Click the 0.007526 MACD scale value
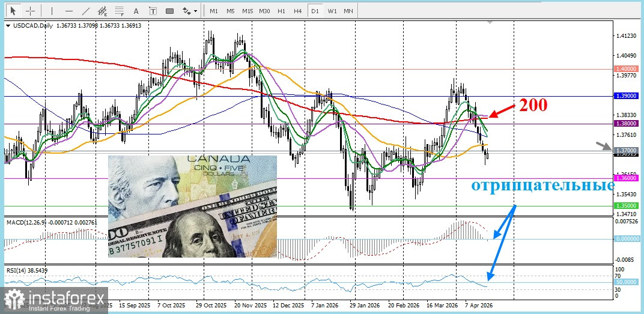The height and width of the screenshot is (314, 644). coord(627,222)
